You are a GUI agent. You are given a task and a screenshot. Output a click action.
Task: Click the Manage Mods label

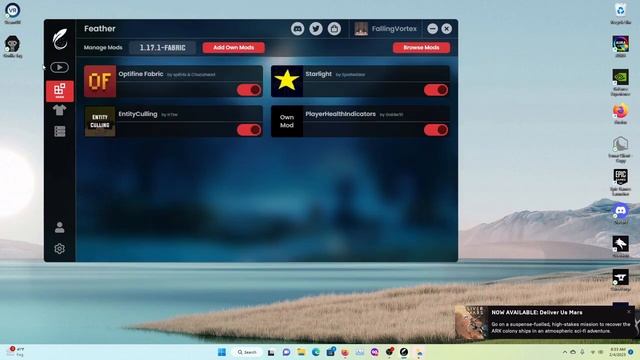tap(103, 48)
